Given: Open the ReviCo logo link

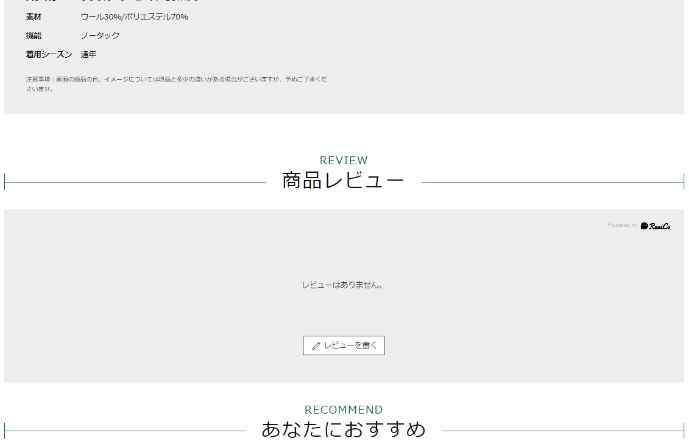Looking at the screenshot, I should tap(656, 226).
